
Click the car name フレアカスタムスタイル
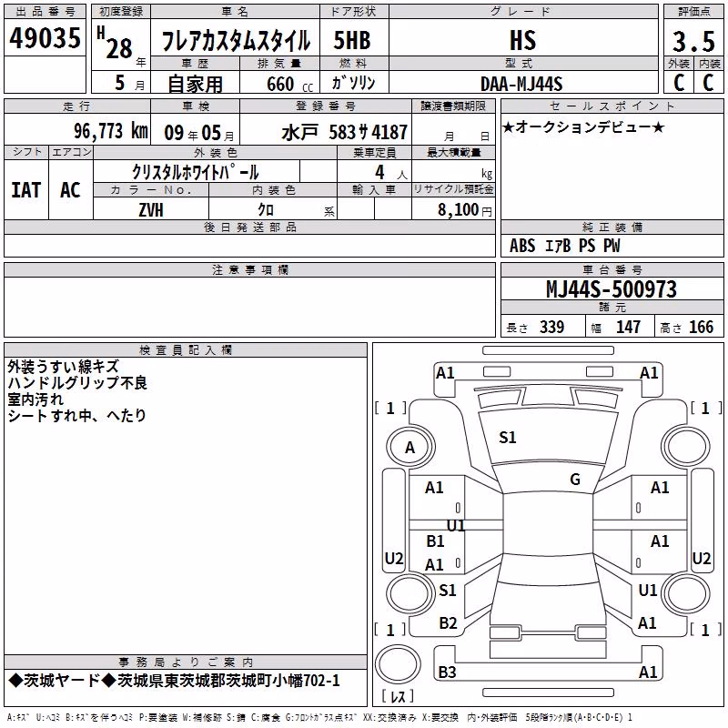236,40
